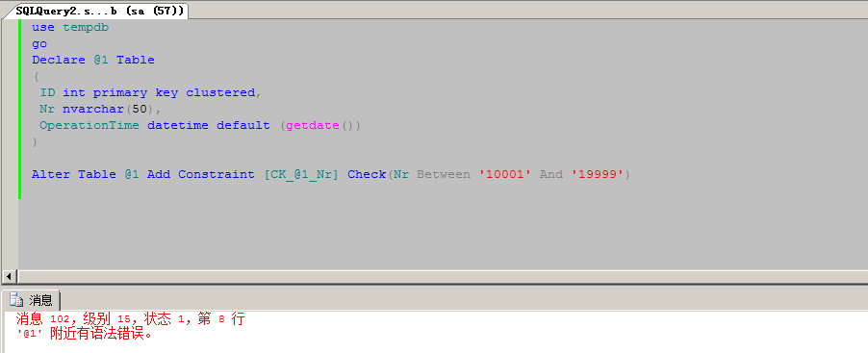The image size is (868, 353).
Task: Click the messages tab page icon
Action: pos(16,300)
